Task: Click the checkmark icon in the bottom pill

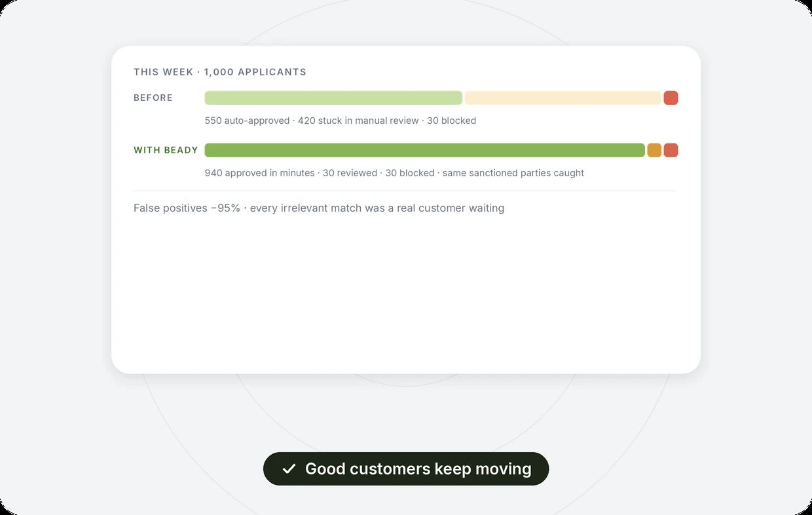Action: pos(289,469)
